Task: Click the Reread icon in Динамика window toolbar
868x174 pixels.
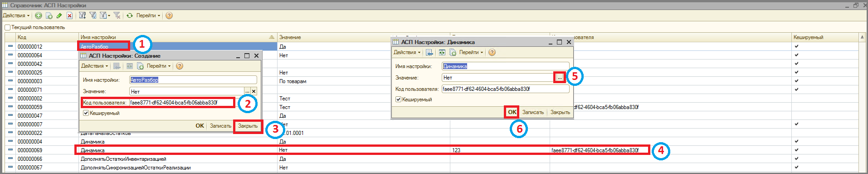Action: [442, 52]
